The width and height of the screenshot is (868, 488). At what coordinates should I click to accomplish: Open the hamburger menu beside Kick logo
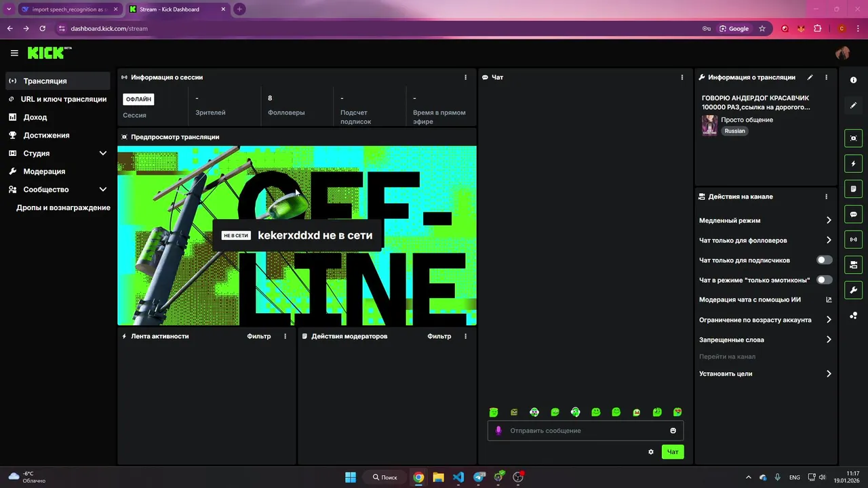click(14, 53)
